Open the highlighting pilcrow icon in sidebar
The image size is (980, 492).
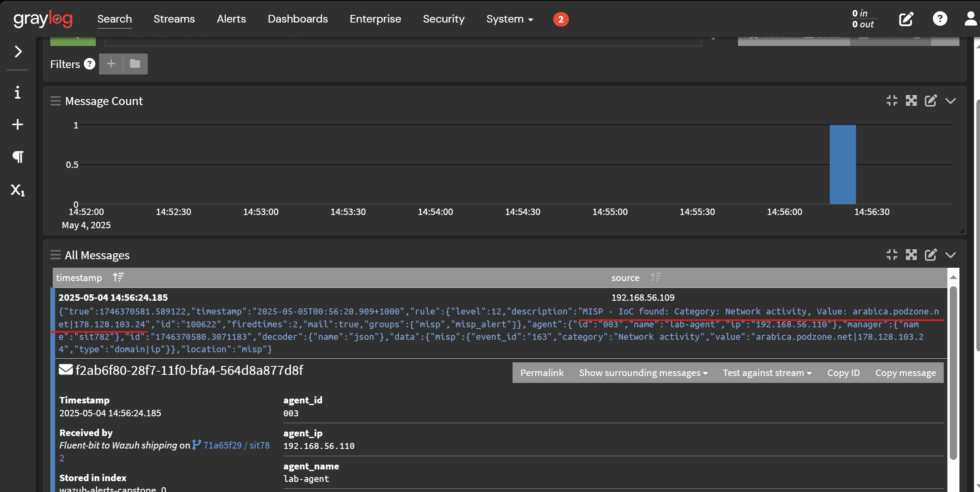(18, 157)
